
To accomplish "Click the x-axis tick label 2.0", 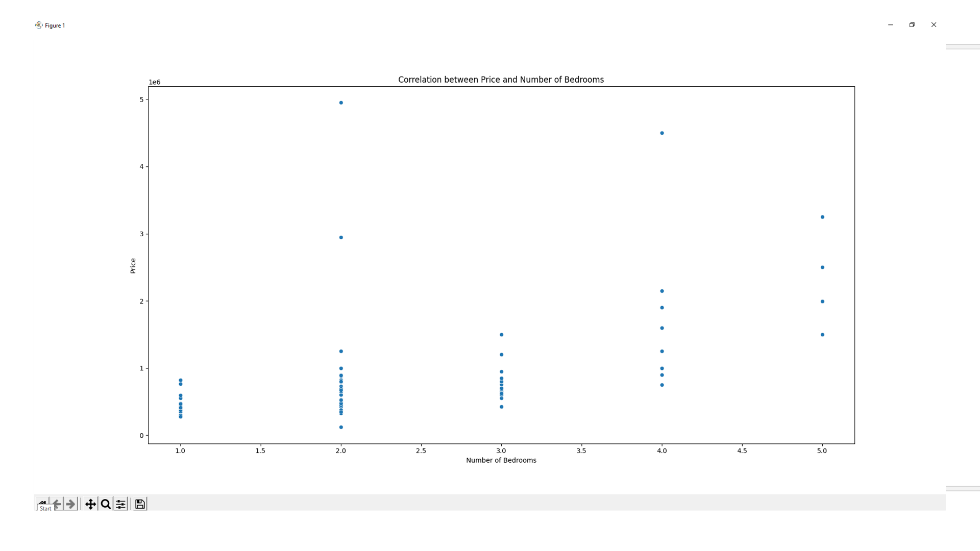I will (x=340, y=450).
